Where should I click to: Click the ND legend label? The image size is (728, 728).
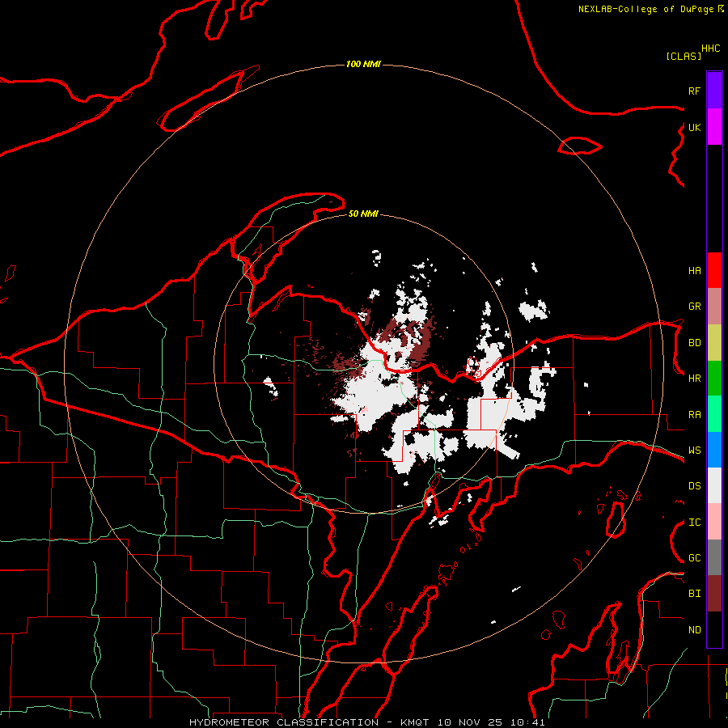(694, 630)
